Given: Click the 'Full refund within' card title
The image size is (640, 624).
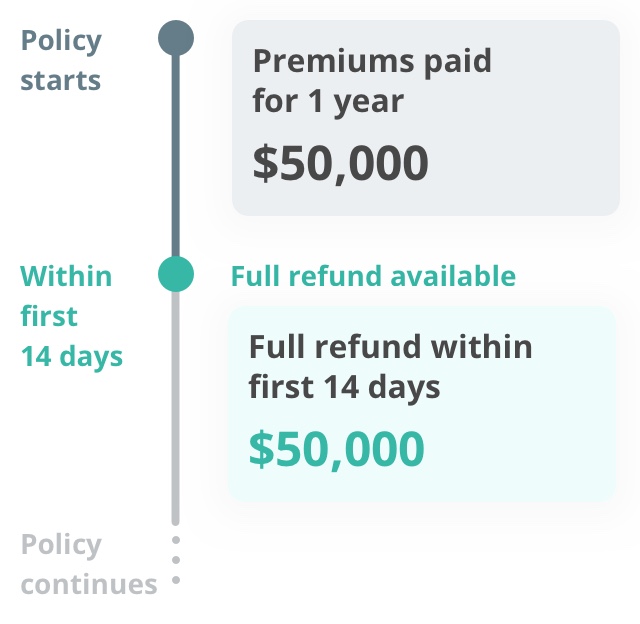Looking at the screenshot, I should (391, 347).
